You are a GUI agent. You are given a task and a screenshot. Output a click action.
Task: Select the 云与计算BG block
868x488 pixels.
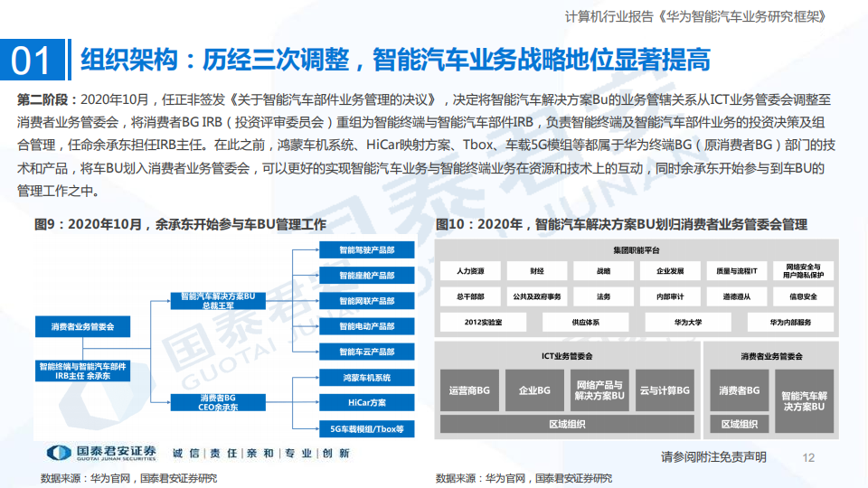pyautogui.click(x=665, y=390)
